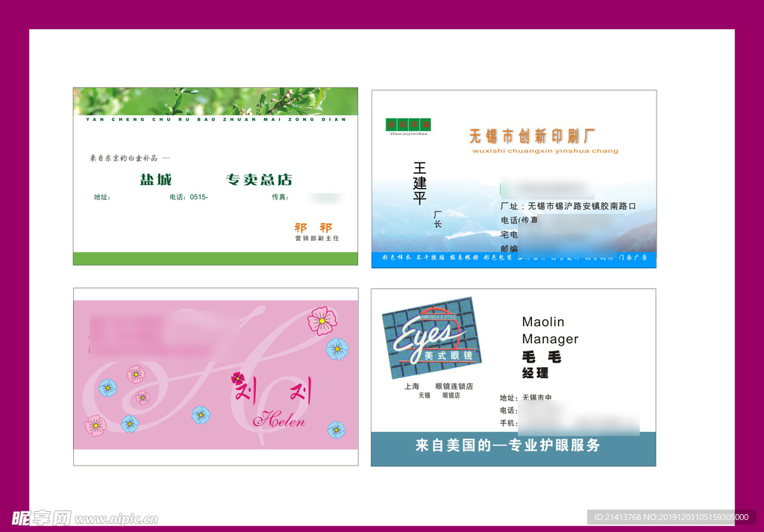Click the green bar below 营销部副主任

point(215,258)
